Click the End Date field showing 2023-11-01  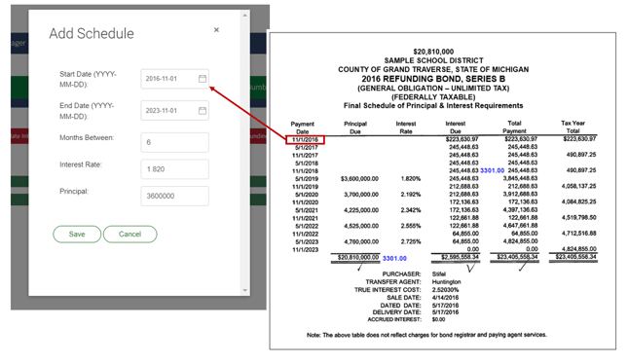coord(174,111)
